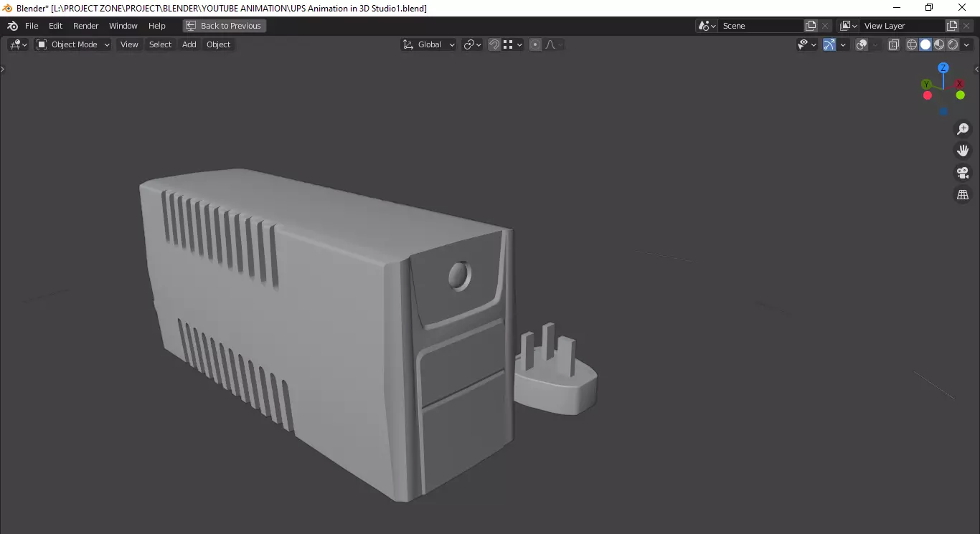Click the pan hand viewport icon
This screenshot has width=980, height=534.
pyautogui.click(x=963, y=151)
